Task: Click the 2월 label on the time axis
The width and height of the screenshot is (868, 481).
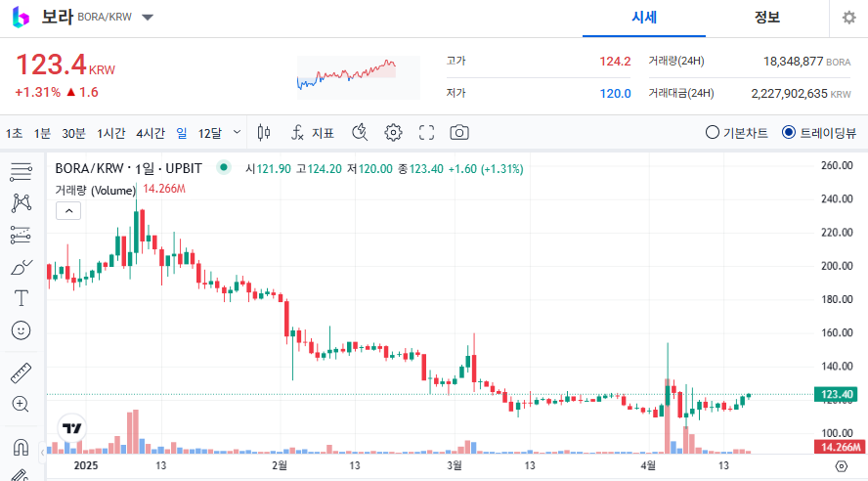Action: coord(280,465)
